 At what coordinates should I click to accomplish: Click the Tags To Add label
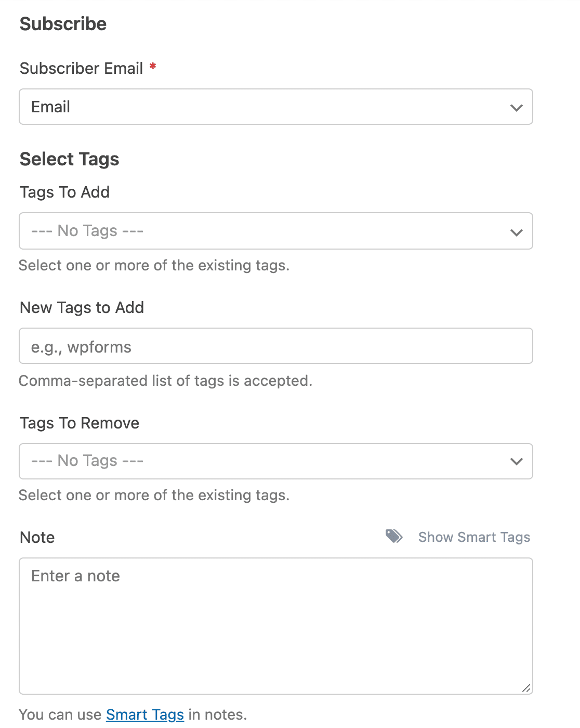[64, 192]
